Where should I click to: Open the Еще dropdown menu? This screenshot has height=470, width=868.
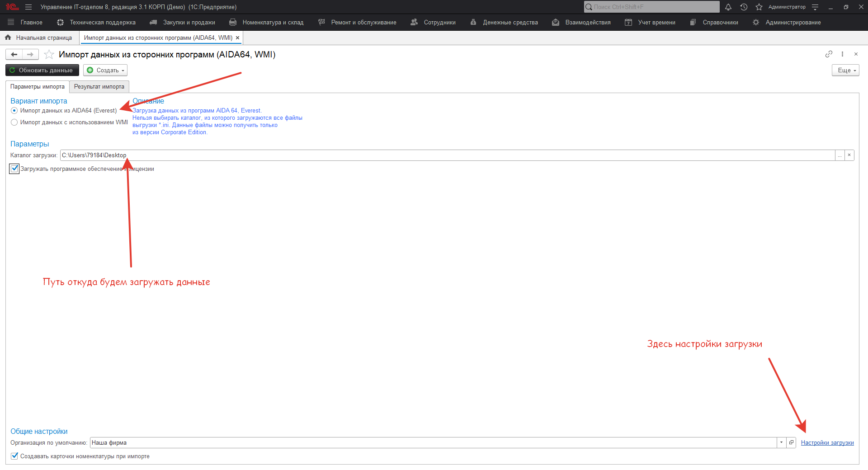(845, 70)
